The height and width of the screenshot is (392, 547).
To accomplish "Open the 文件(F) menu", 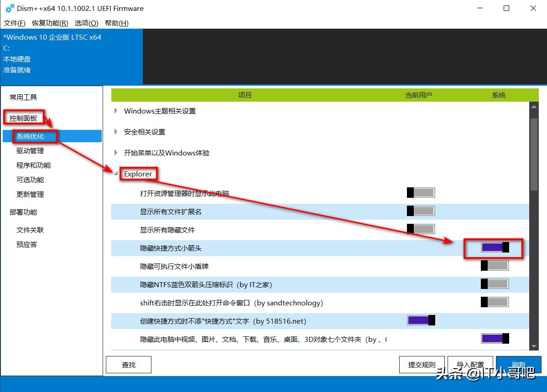I will pos(14,23).
